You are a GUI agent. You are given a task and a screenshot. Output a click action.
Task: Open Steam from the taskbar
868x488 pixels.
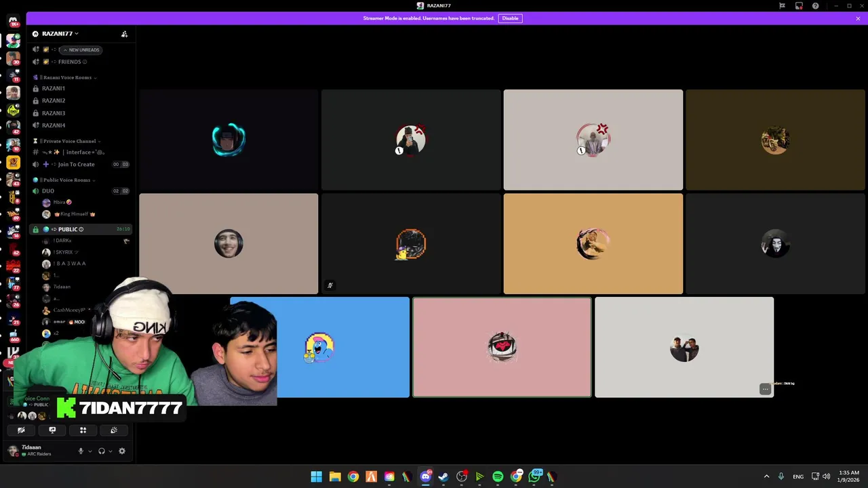[443, 477]
